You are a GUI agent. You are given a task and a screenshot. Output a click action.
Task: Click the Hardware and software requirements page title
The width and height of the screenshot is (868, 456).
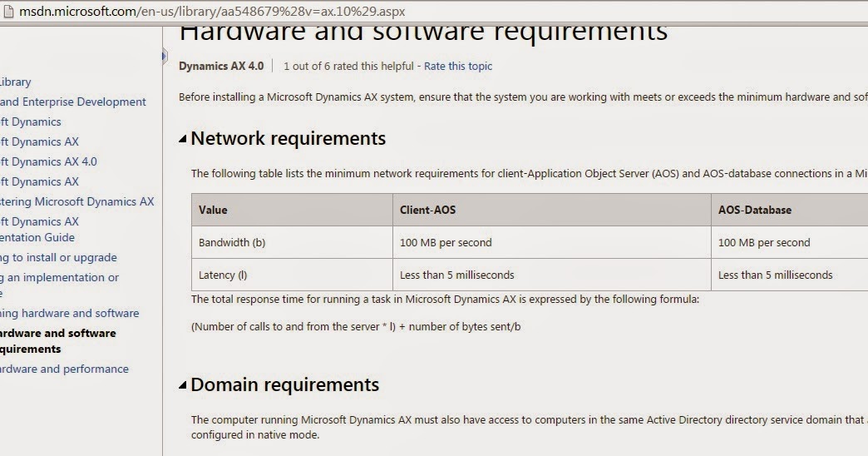(423, 33)
